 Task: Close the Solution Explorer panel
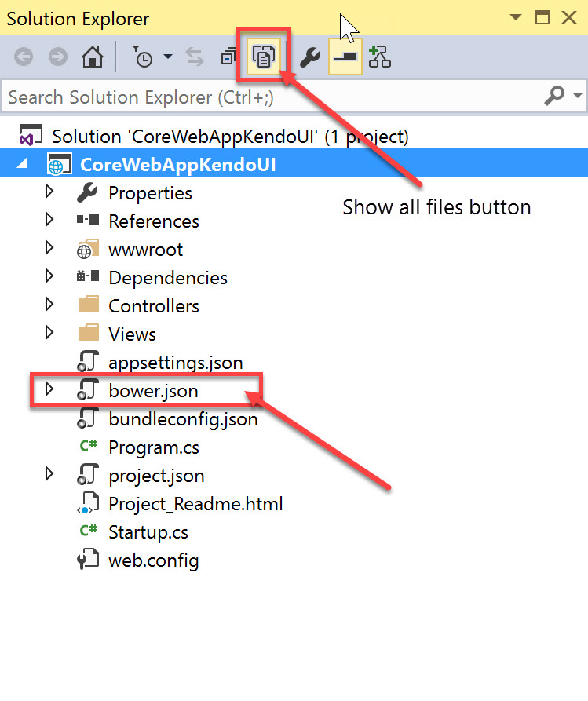569,17
